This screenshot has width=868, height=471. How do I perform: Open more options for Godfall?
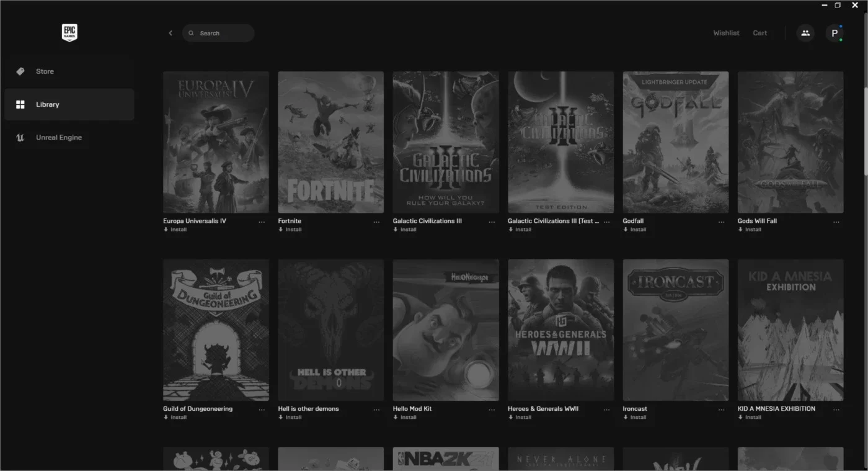coord(721,222)
